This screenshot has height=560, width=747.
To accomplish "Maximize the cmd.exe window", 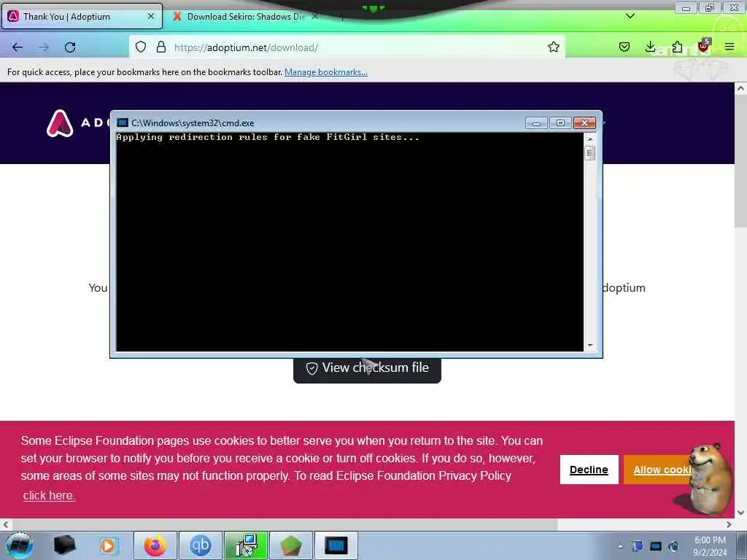I will [x=560, y=122].
